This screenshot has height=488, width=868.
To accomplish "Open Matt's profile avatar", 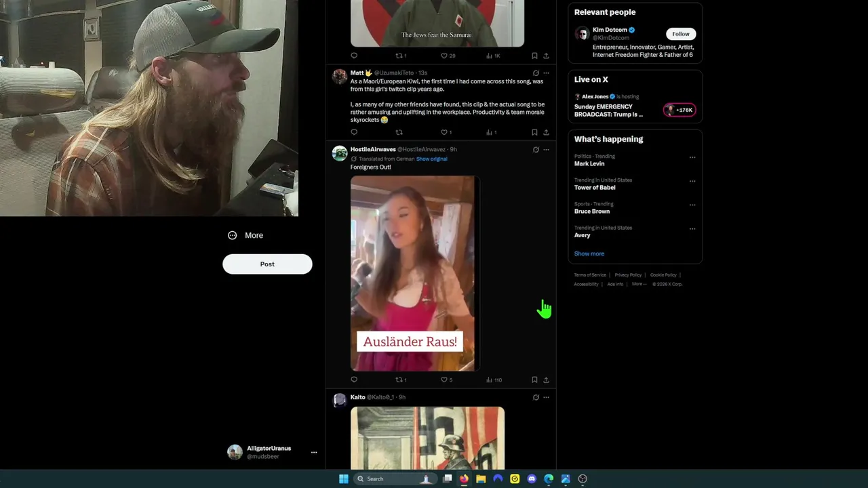I will [x=340, y=76].
